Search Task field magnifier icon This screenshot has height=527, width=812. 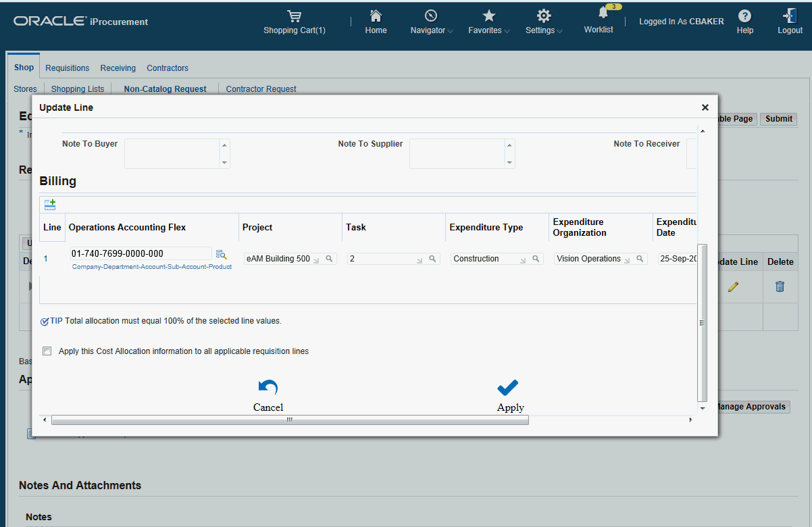coord(432,259)
